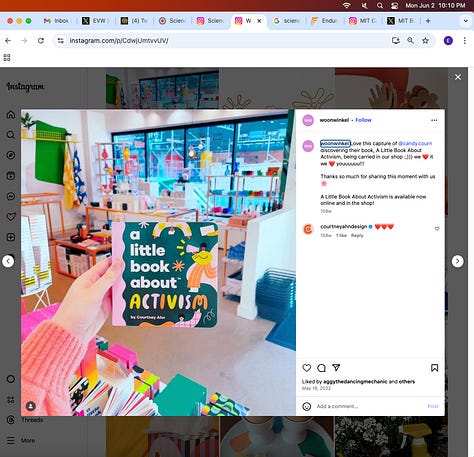474x457 pixels.
Task: Click the Instagram logo
Action: coord(25,87)
